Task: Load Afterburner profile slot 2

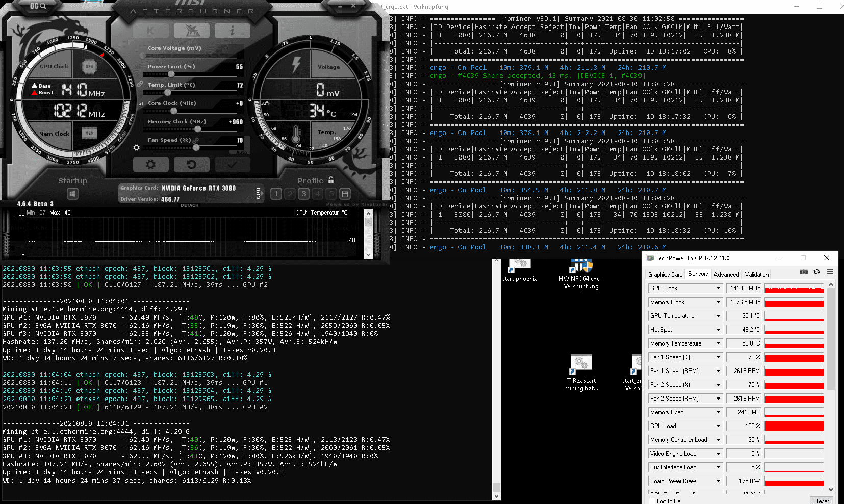Action: coord(290,194)
